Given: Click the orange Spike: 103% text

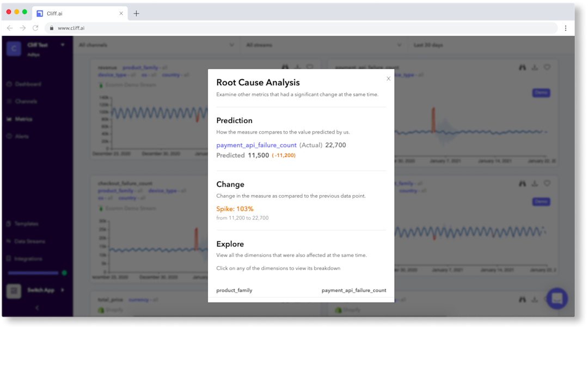Looking at the screenshot, I should coord(235,209).
